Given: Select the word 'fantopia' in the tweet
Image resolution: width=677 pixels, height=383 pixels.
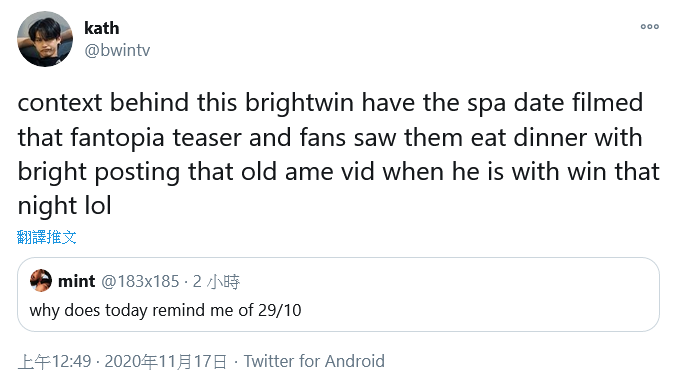Looking at the screenshot, I should [117, 138].
